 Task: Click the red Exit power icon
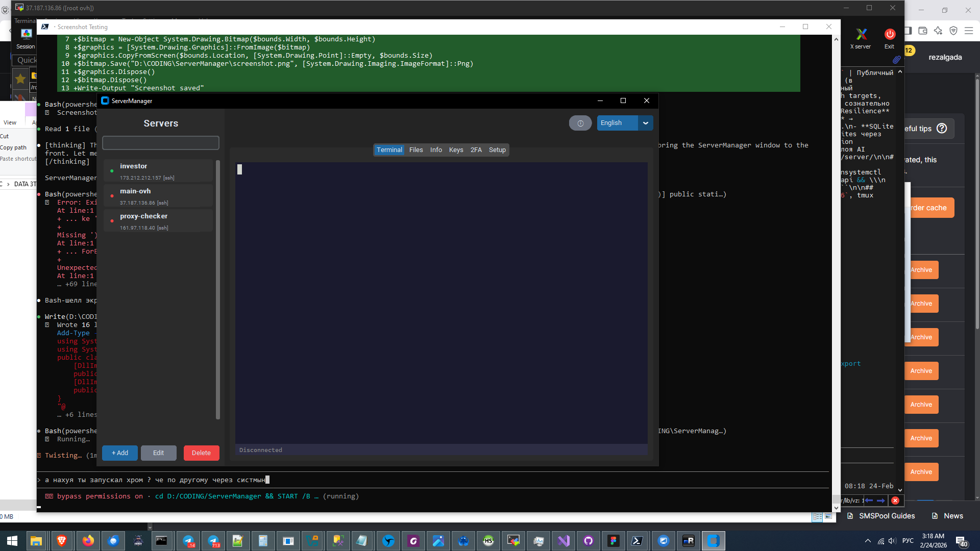click(890, 35)
